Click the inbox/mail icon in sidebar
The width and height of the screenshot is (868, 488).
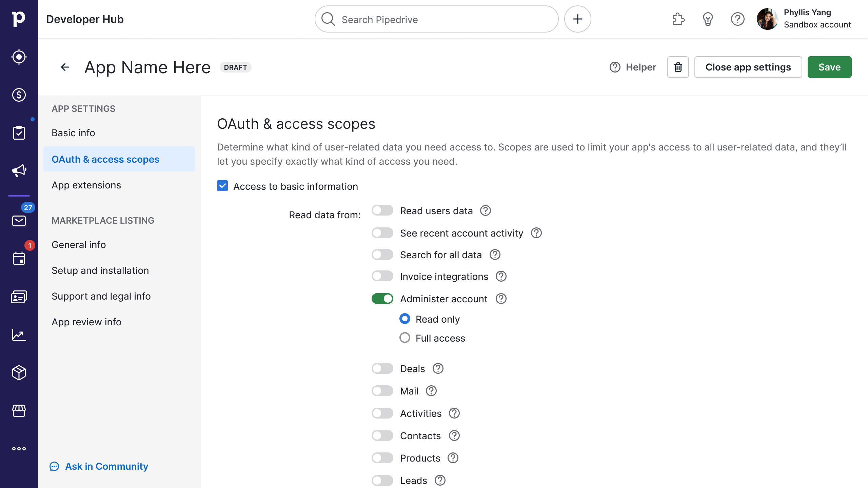tap(19, 221)
